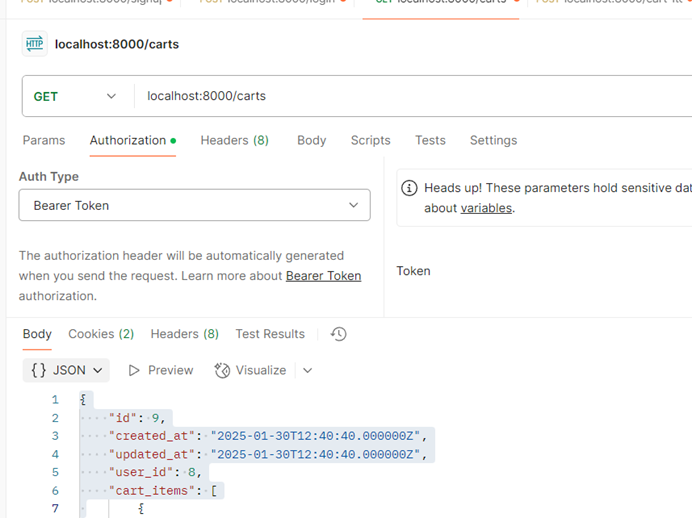Screen dimensions: 692x518
Task: Open the Test Results tab
Action: pyautogui.click(x=270, y=334)
